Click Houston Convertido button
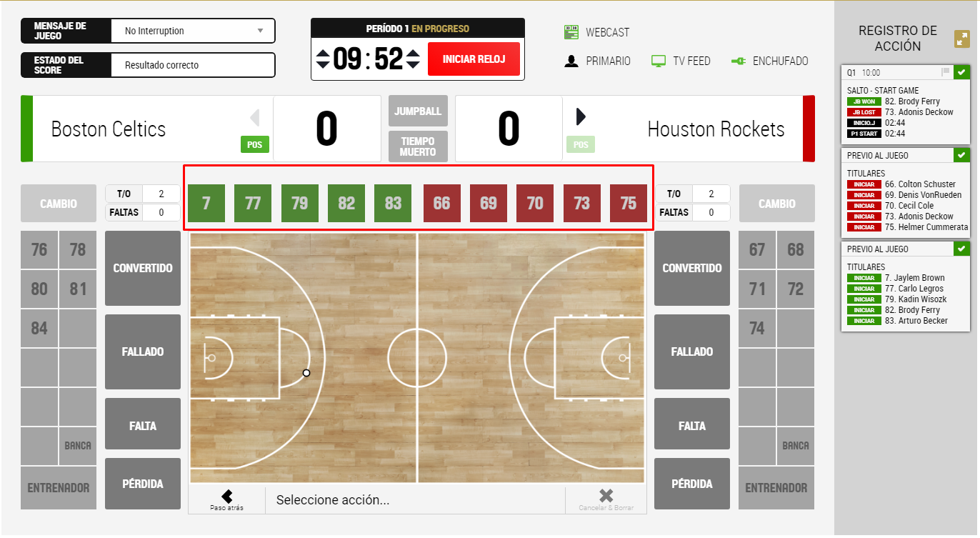Image resolution: width=980 pixels, height=538 pixels. point(692,268)
